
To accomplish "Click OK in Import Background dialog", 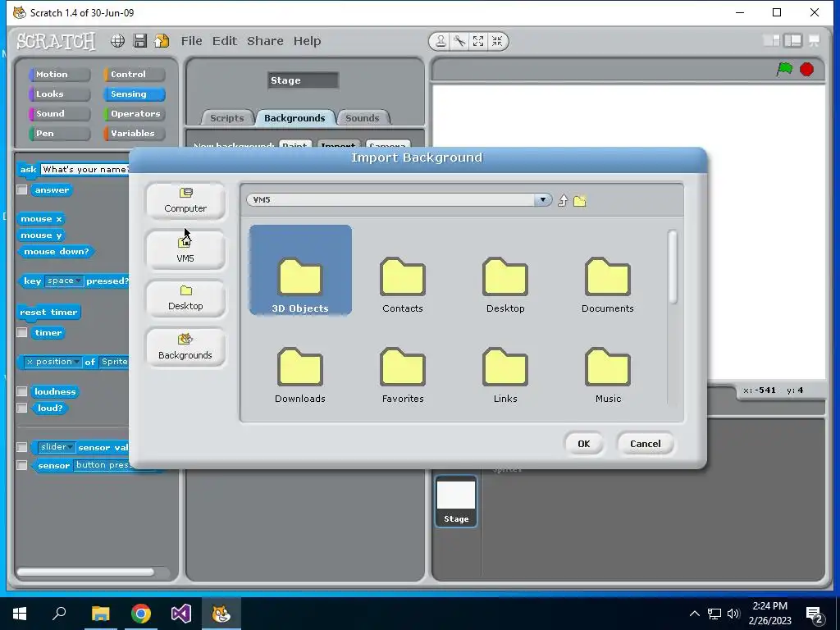I will (583, 444).
